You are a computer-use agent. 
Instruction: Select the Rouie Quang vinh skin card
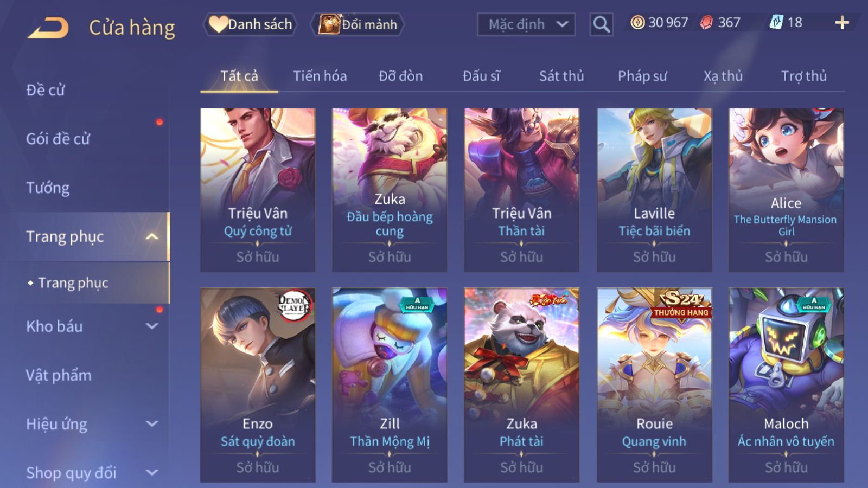(654, 385)
